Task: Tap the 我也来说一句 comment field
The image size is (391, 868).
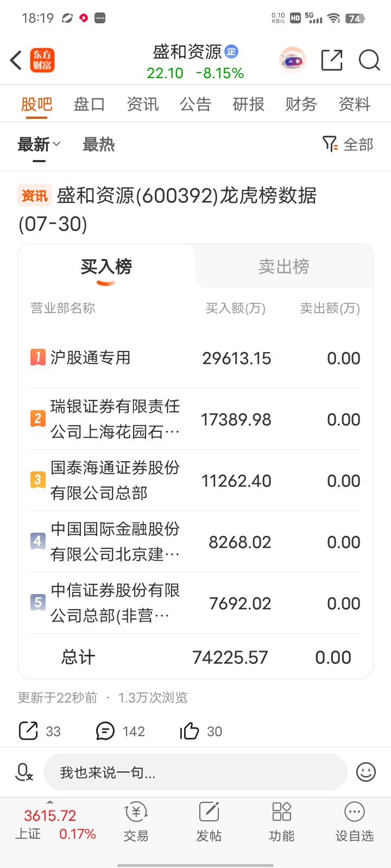Action: pos(195,772)
